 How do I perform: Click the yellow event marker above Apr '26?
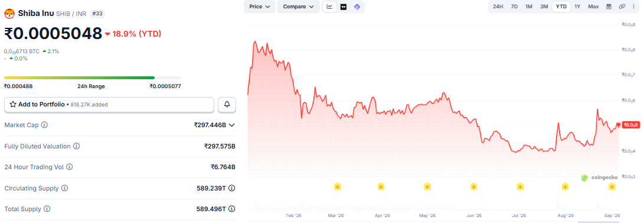tap(381, 187)
